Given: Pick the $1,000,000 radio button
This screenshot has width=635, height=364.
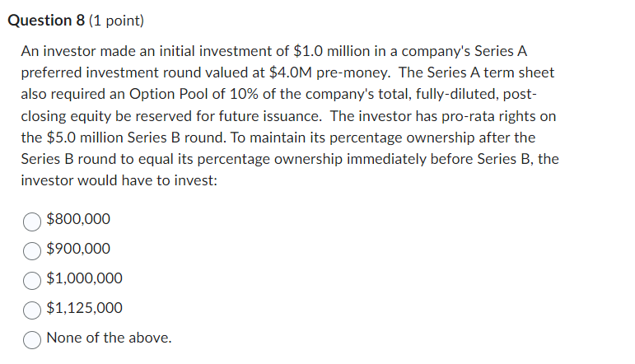Looking at the screenshot, I should [x=32, y=279].
